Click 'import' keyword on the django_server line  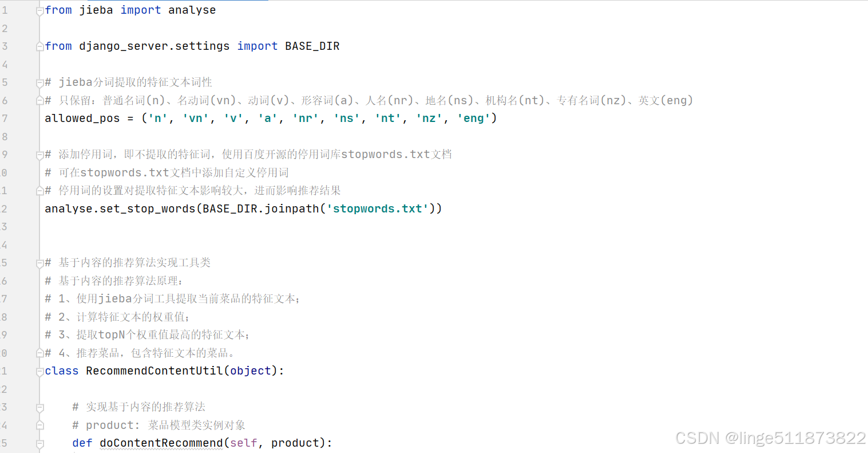pos(257,46)
